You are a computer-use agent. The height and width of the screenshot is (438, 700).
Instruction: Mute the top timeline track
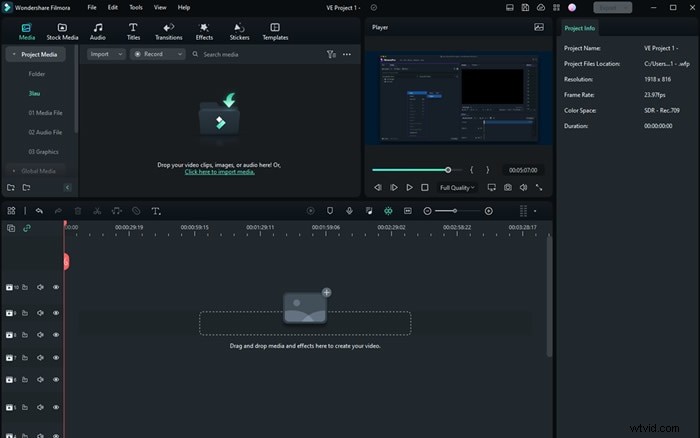(41, 287)
